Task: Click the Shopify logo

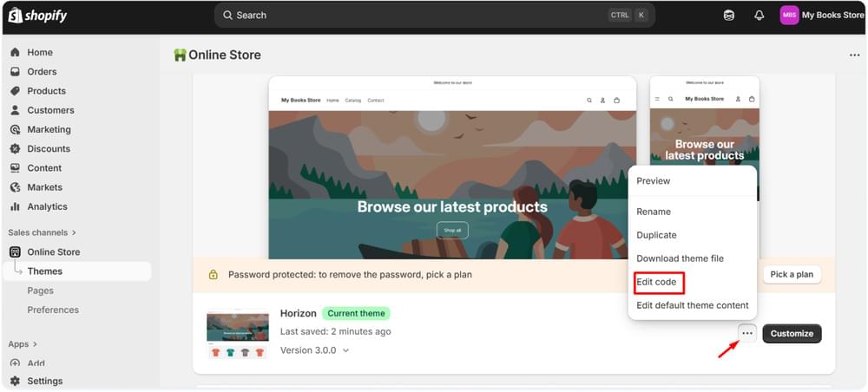Action: click(37, 16)
